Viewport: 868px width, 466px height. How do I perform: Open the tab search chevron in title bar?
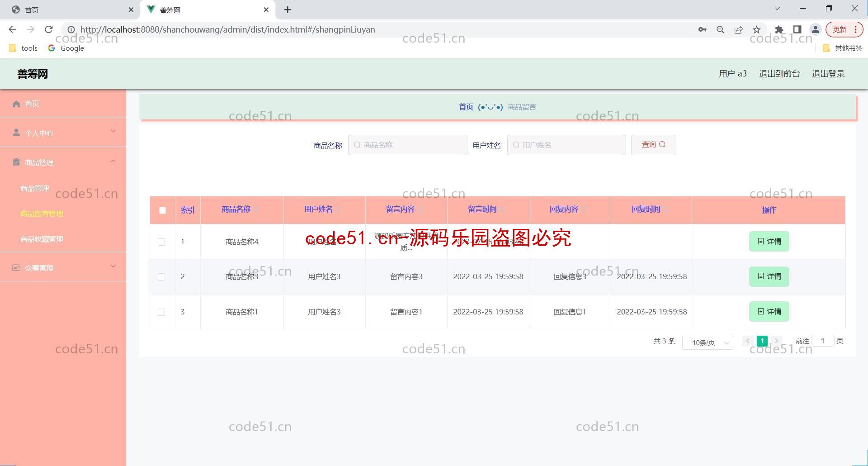(x=777, y=9)
